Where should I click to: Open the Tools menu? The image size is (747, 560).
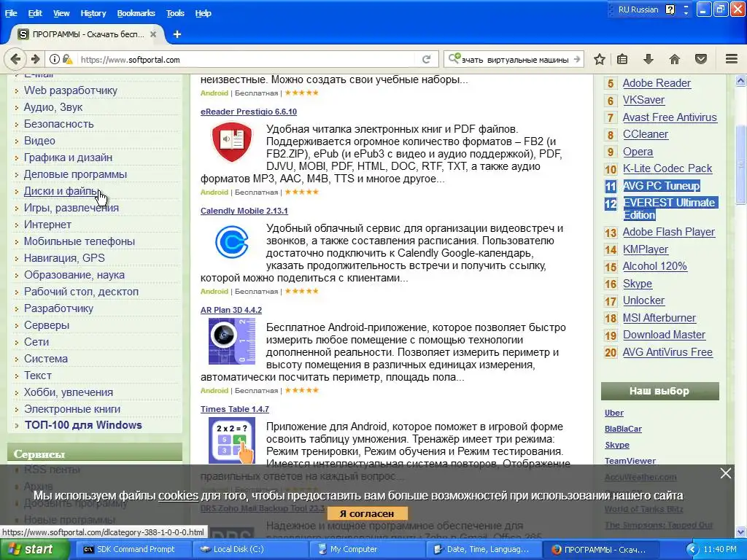pos(175,13)
